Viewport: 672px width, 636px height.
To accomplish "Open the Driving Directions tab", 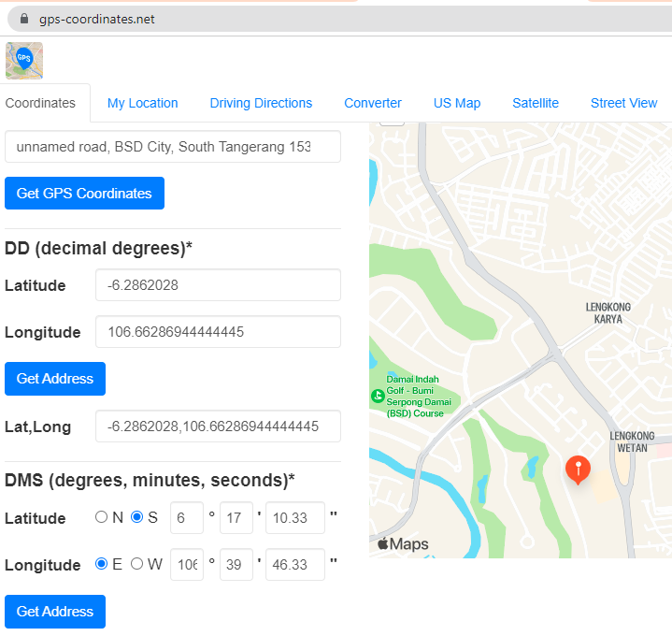I will (x=261, y=103).
